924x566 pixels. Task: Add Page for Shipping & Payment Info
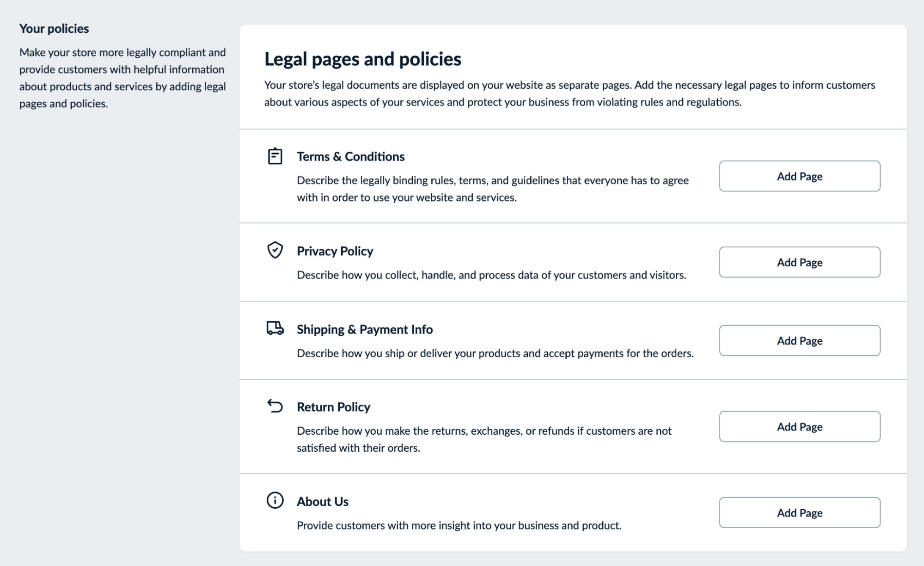pyautogui.click(x=799, y=340)
